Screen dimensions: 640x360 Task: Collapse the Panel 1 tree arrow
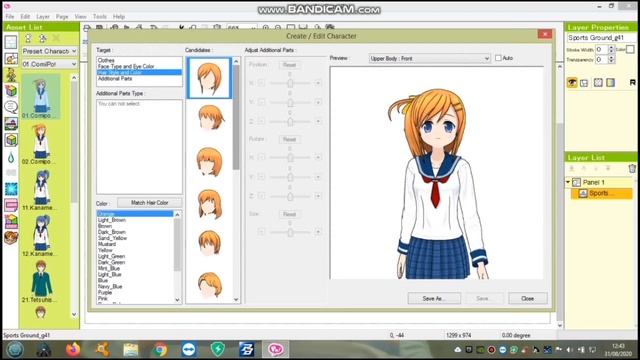(x=568, y=182)
